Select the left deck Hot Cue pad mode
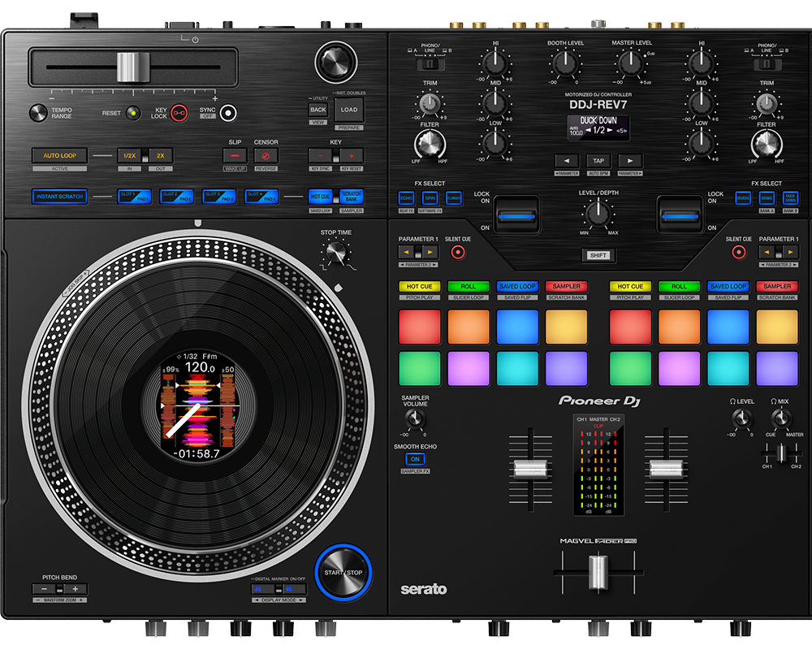 point(419,286)
